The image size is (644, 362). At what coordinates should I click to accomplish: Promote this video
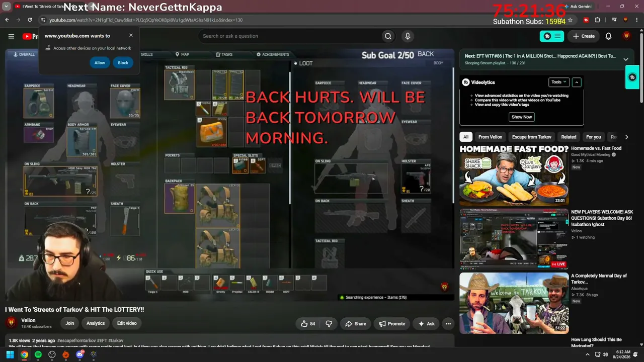point(392,324)
